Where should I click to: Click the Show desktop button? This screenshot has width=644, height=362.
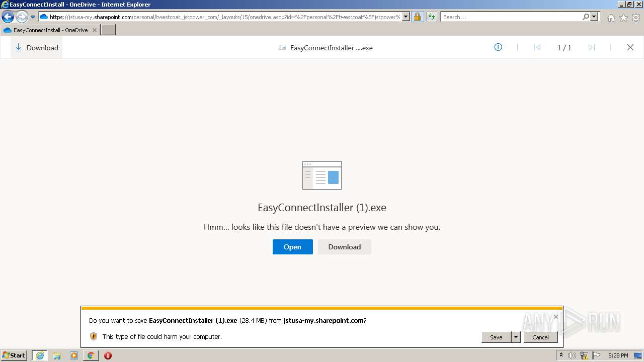(x=639, y=355)
